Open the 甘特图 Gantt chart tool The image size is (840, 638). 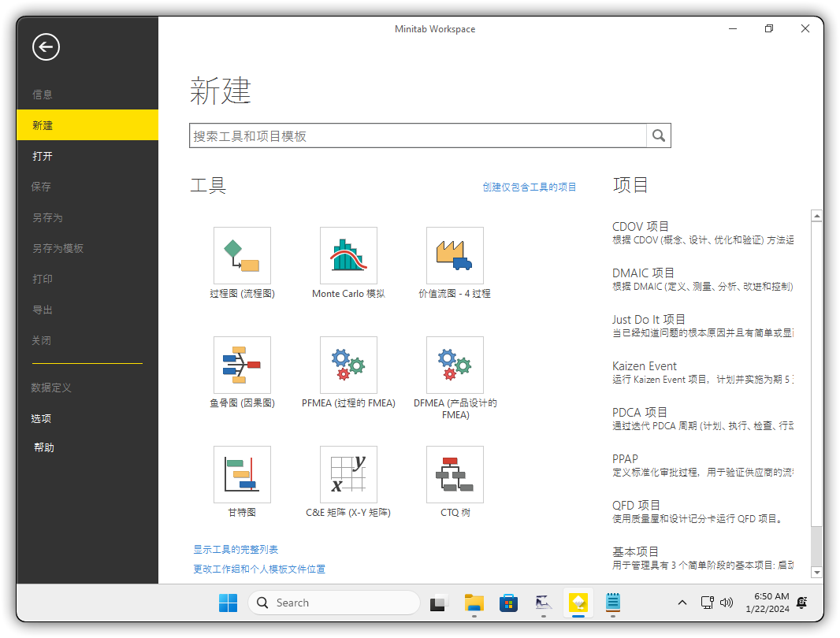pos(242,474)
